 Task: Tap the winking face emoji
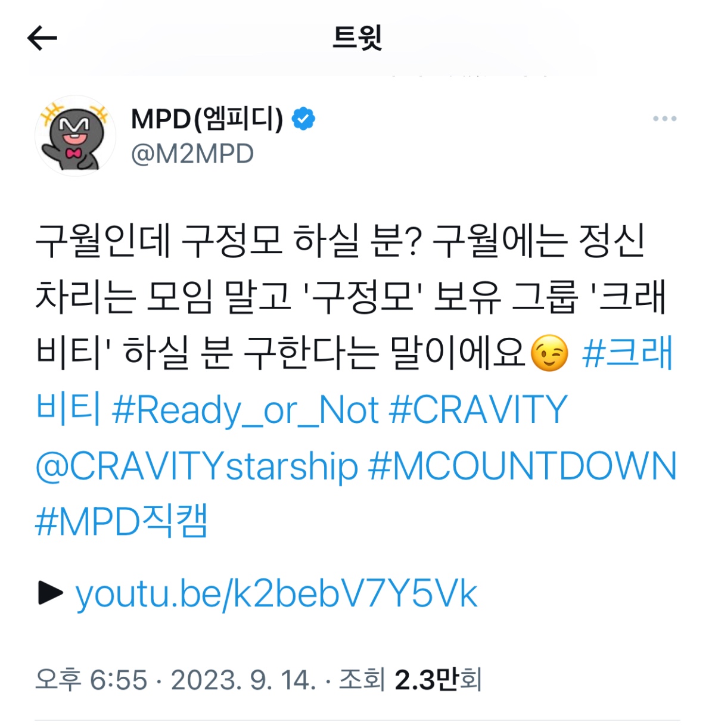coord(549,353)
